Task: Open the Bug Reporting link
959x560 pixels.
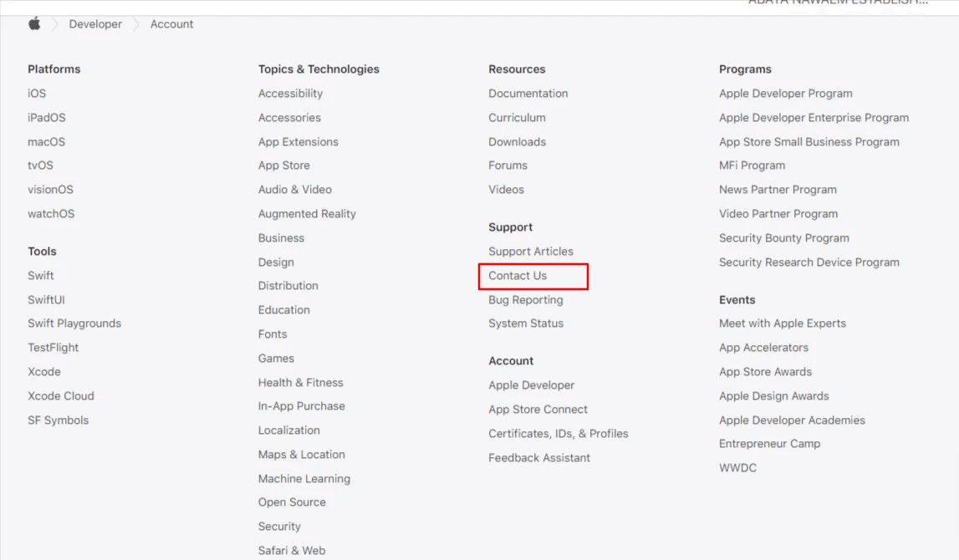Action: coord(526,299)
